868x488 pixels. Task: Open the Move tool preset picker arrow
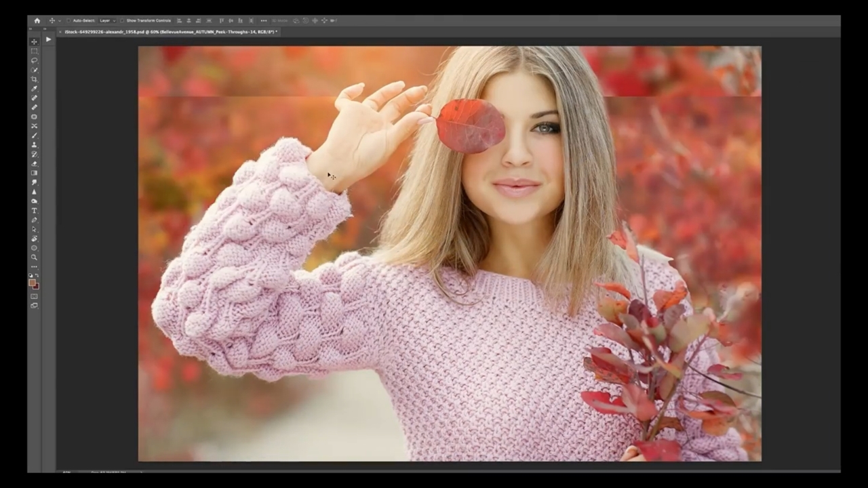(x=59, y=21)
